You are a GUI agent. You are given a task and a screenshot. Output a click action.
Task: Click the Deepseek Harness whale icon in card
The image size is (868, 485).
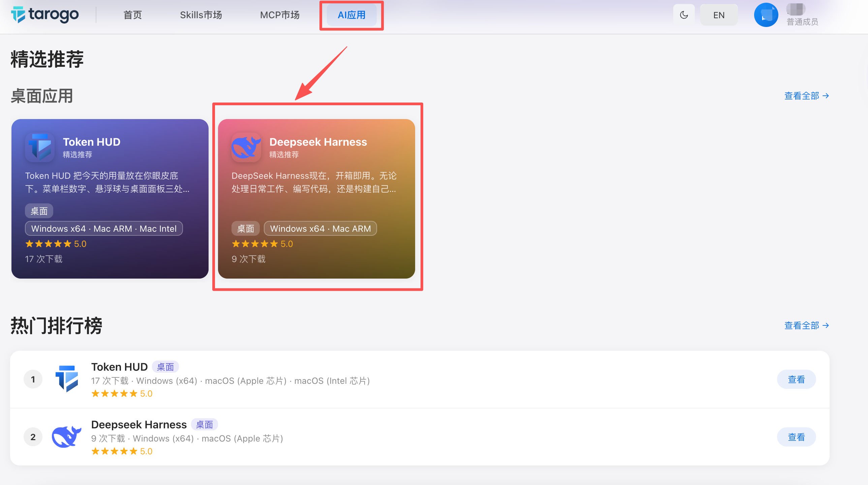(246, 147)
